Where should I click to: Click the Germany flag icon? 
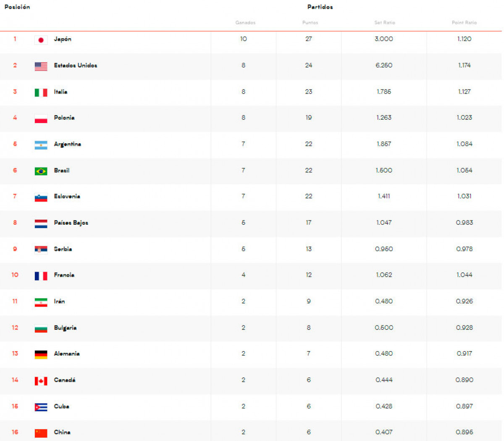point(41,354)
